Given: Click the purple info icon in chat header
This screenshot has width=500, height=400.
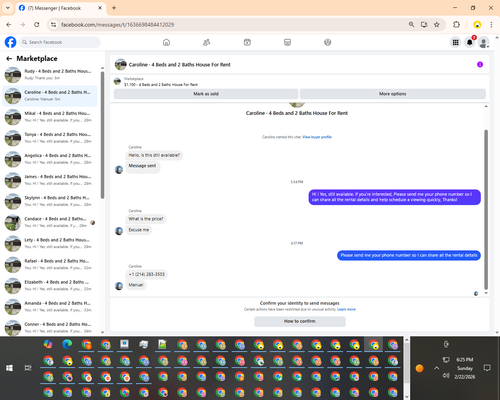Looking at the screenshot, I should (480, 64).
